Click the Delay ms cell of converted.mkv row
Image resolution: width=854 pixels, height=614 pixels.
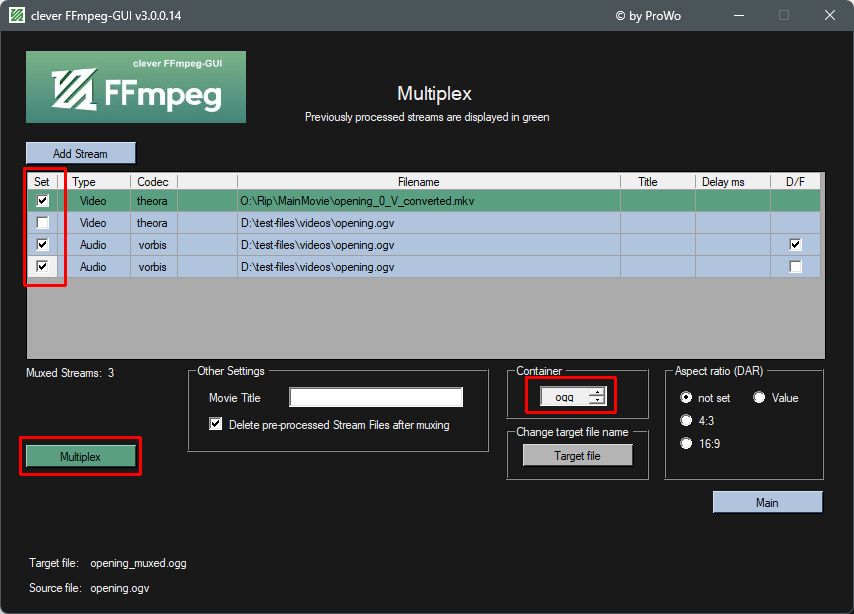[x=733, y=200]
